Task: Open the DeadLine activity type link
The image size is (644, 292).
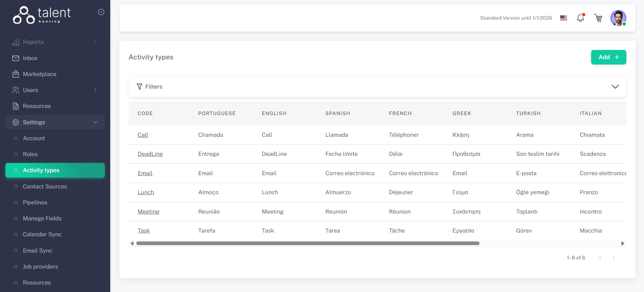Action: (150, 154)
